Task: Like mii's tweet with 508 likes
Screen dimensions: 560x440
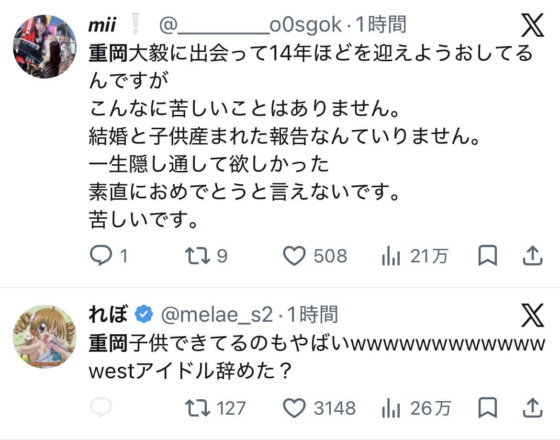Action: click(x=294, y=256)
